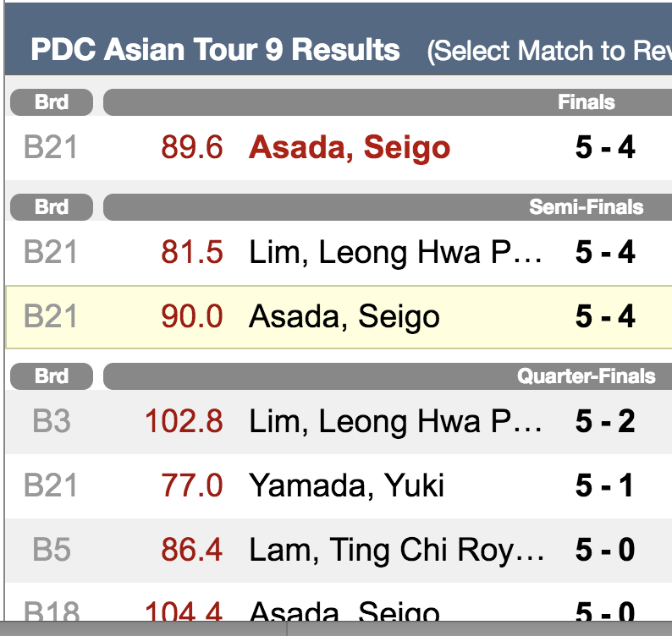The image size is (672, 636).
Task: Click Brd column header above Finals
Action: click(52, 102)
